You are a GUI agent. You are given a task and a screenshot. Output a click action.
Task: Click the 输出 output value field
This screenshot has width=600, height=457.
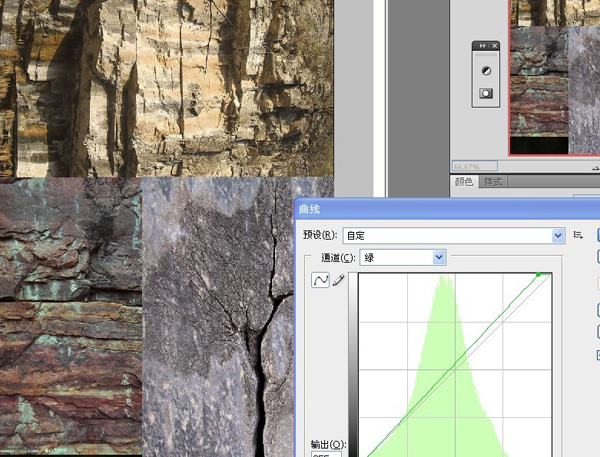[x=326, y=454]
